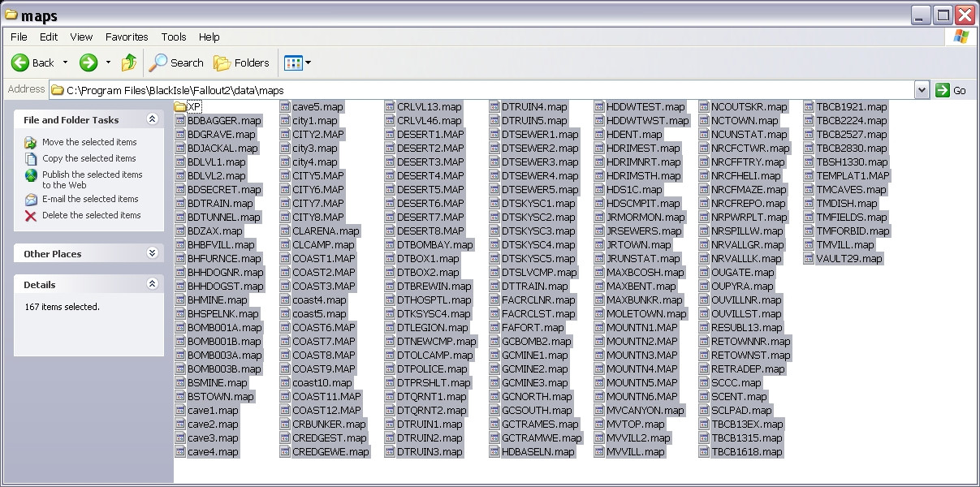The image size is (980, 487).
Task: Click the BSTOWN.map file icon
Action: click(180, 397)
